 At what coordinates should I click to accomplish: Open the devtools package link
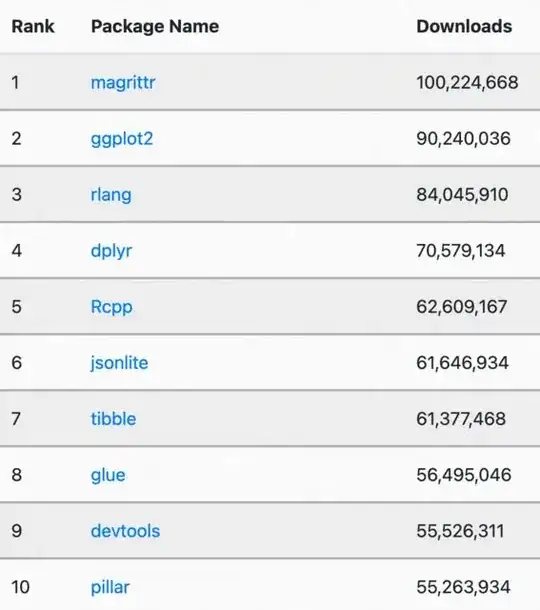click(x=125, y=531)
